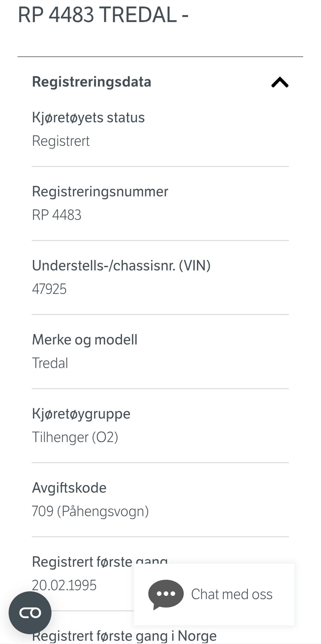Click the Kjøretøyets status label
The width and height of the screenshot is (321, 644).
[x=88, y=118]
